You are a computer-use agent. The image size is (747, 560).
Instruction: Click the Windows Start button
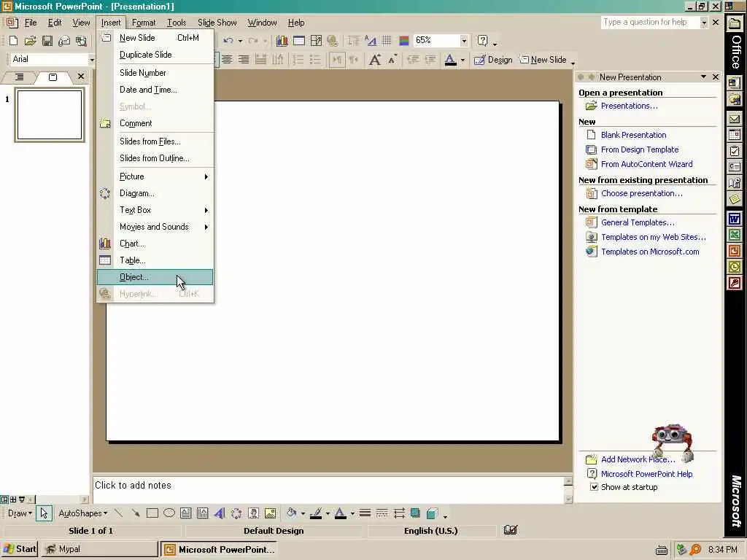[20, 550]
